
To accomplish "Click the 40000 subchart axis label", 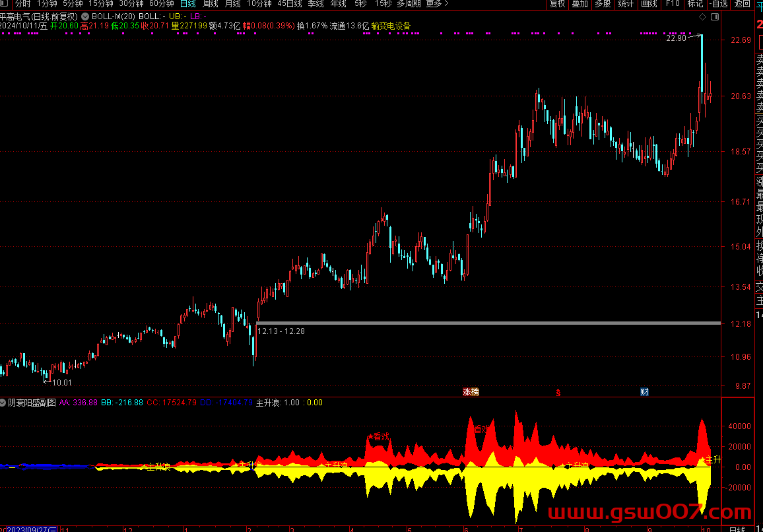I will tap(739, 426).
